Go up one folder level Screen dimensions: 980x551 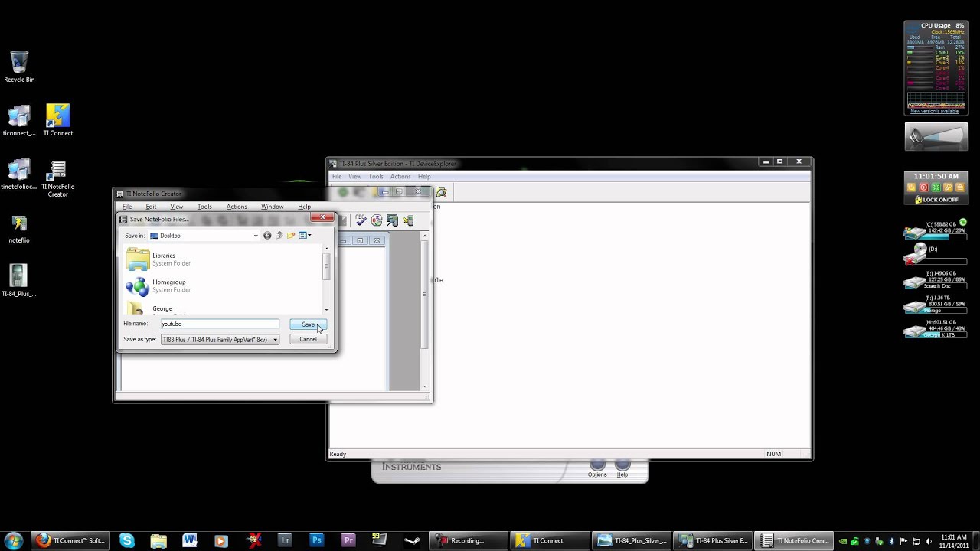click(279, 236)
